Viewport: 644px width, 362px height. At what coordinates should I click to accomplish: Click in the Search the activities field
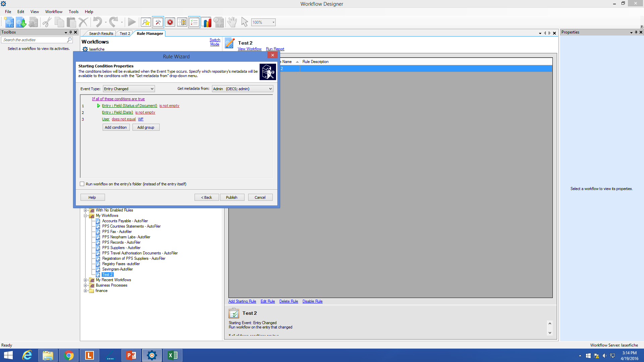click(x=34, y=40)
